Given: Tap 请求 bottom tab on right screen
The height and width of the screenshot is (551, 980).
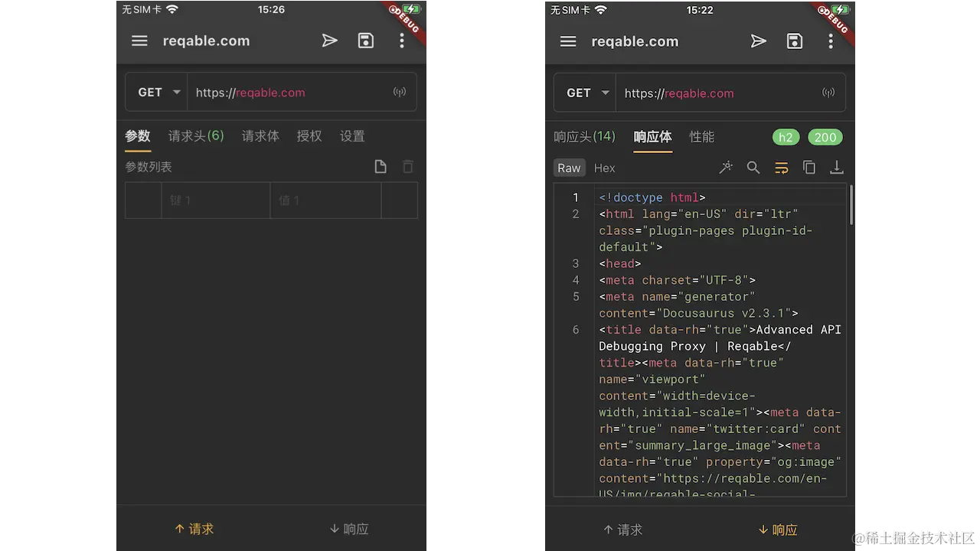Looking at the screenshot, I should tap(622, 530).
